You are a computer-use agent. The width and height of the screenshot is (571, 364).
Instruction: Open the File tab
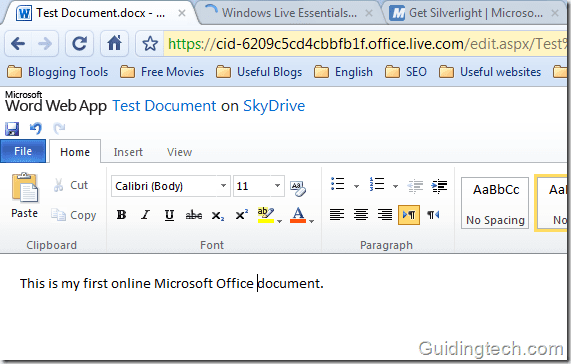tap(23, 151)
